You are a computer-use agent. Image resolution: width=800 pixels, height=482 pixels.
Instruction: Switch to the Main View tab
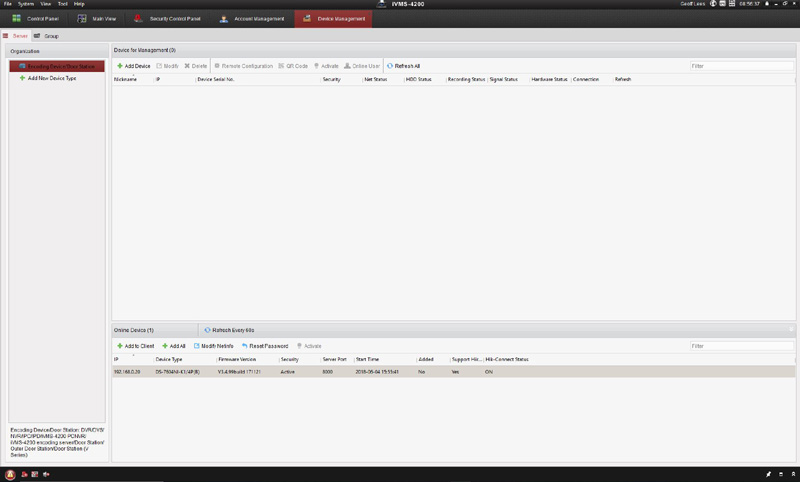[98, 19]
